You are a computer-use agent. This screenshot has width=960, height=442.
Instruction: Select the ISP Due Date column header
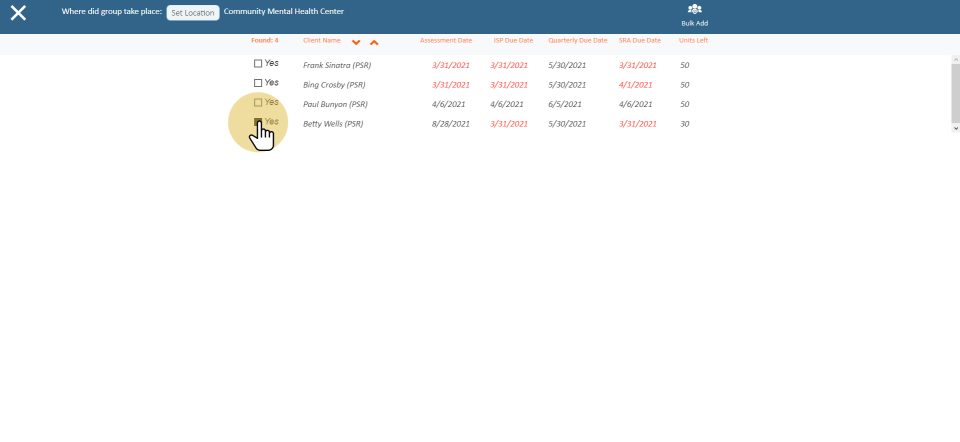pos(513,41)
